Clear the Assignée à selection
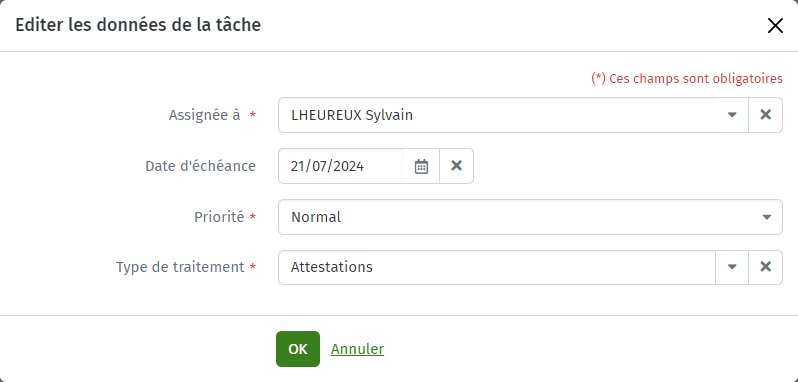This screenshot has height=382, width=798. pyautogui.click(x=765, y=115)
